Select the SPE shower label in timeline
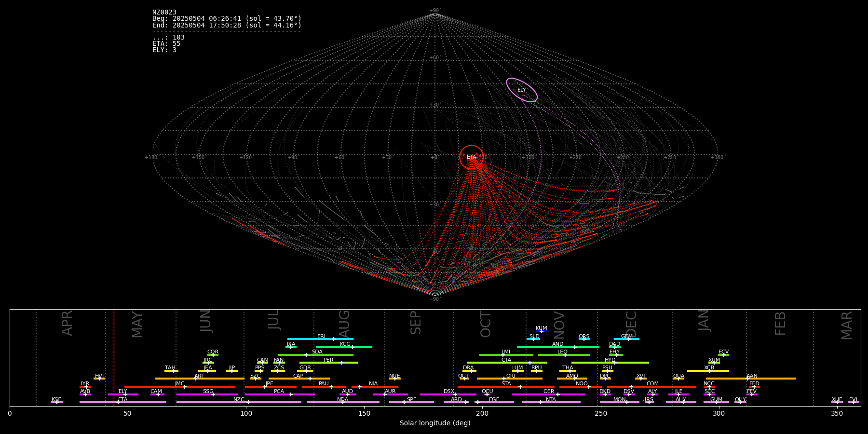The width and height of the screenshot is (868, 434). 412,400
